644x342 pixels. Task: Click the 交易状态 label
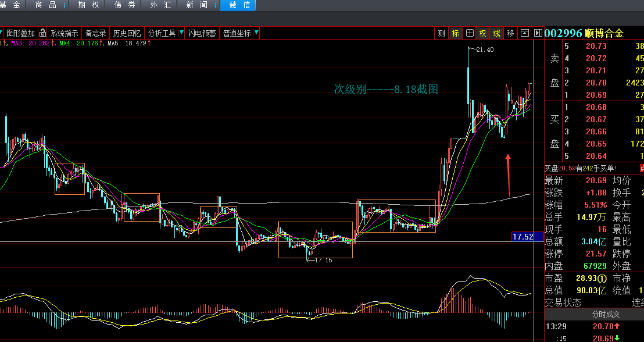click(563, 303)
